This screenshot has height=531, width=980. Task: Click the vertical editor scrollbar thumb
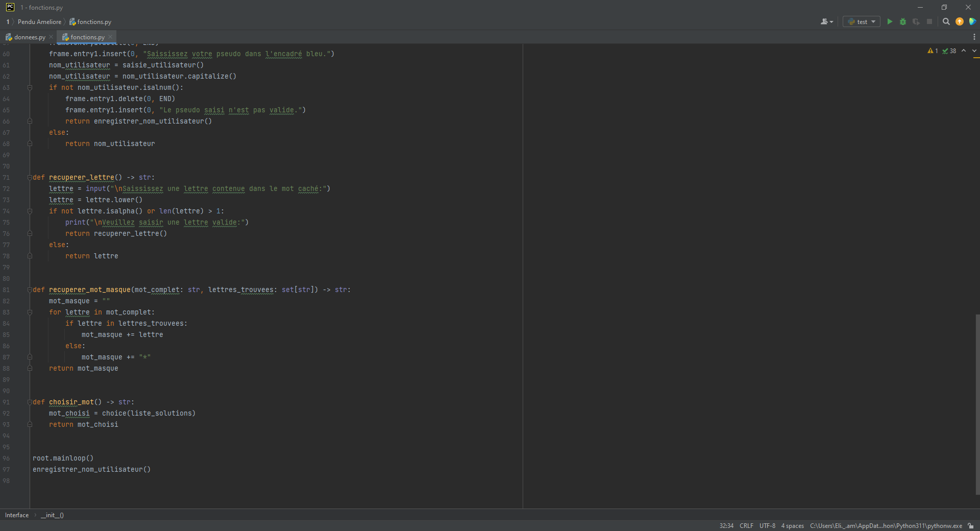point(977,403)
